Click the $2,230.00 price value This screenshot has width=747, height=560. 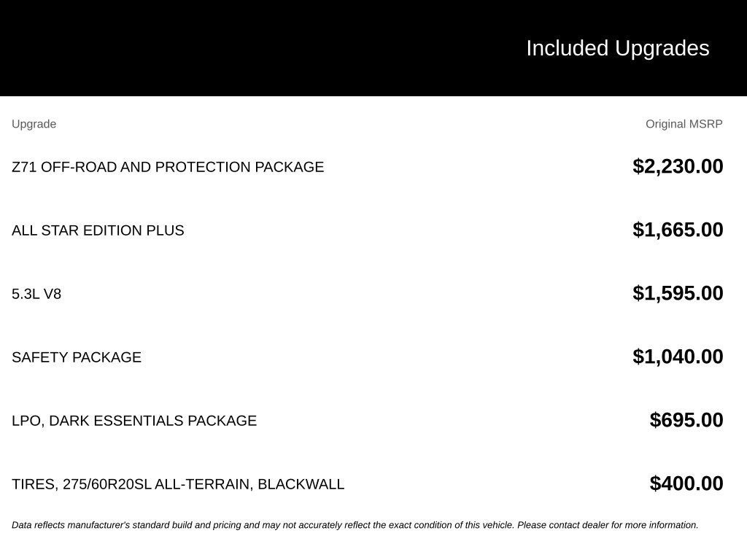click(x=678, y=166)
